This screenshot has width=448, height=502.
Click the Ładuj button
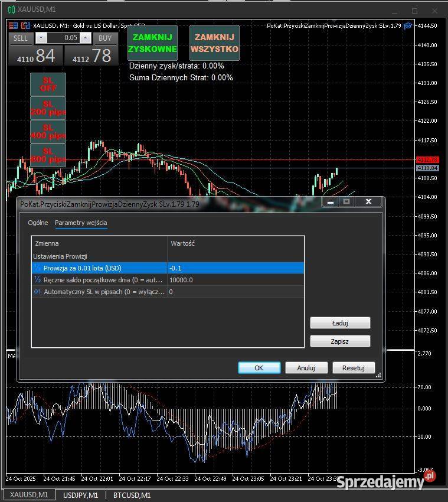pyautogui.click(x=340, y=323)
